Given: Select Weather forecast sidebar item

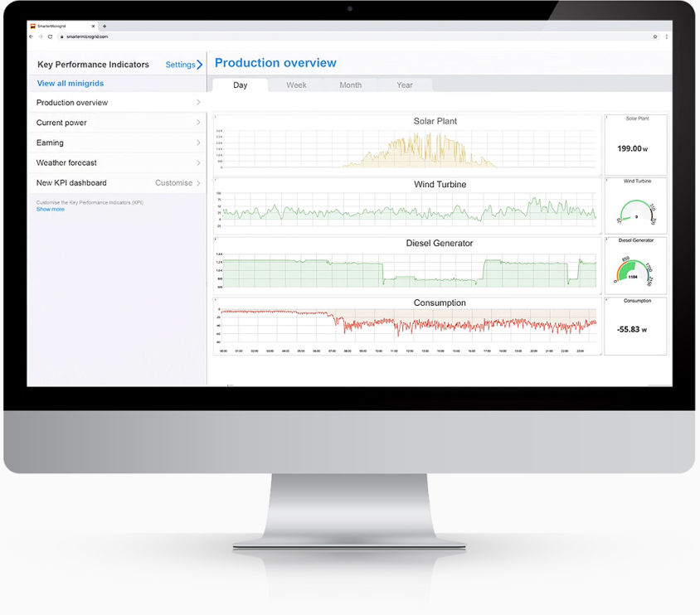Looking at the screenshot, I should tap(117, 162).
